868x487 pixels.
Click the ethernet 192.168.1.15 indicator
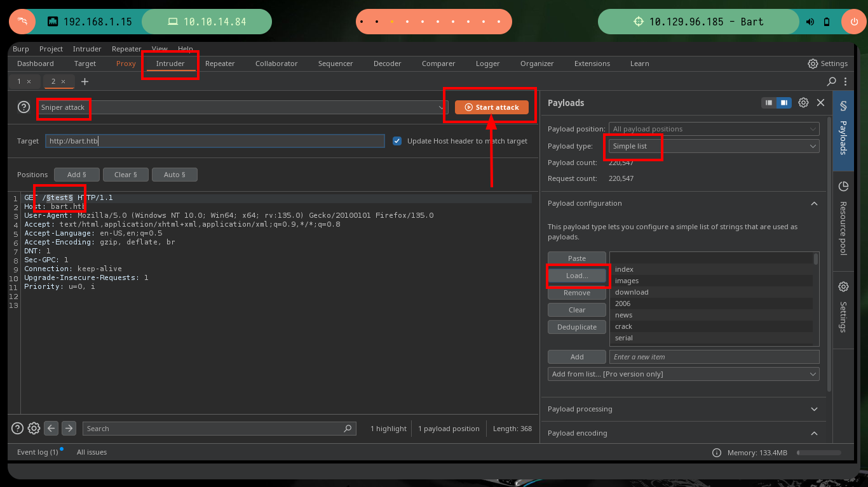pyautogui.click(x=89, y=22)
